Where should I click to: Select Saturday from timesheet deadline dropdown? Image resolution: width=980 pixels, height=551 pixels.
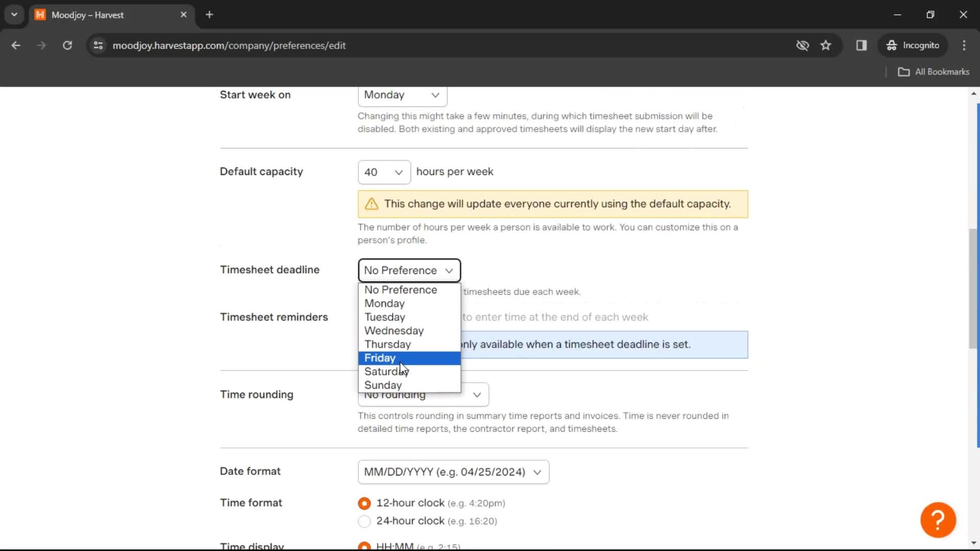387,371
